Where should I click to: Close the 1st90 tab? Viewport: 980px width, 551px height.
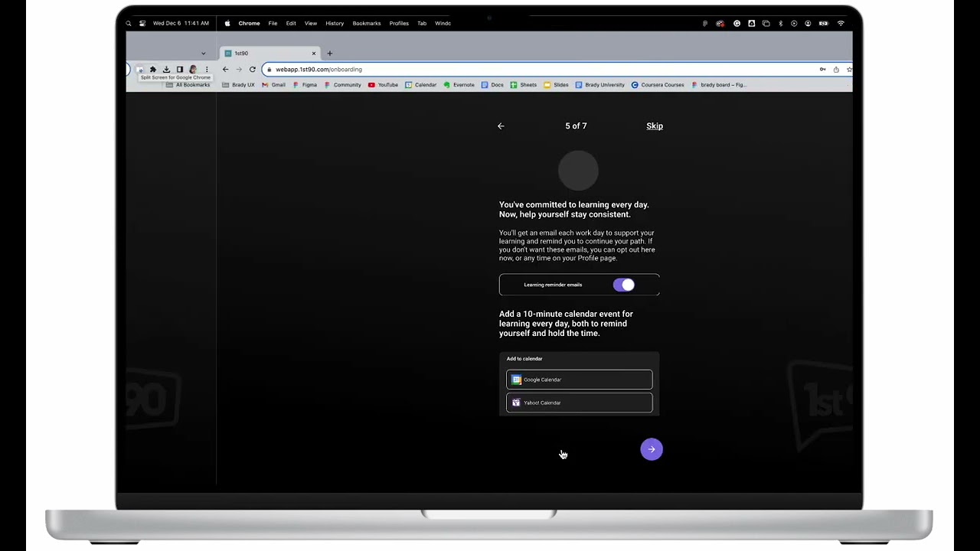point(314,54)
